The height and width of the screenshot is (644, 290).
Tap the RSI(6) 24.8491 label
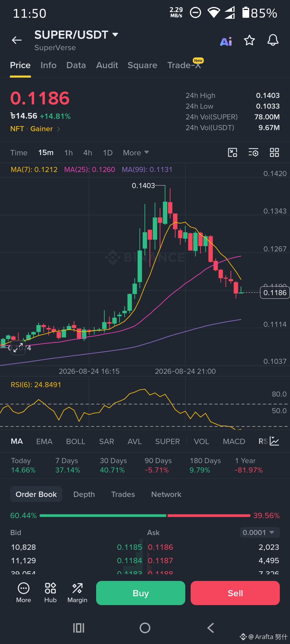(x=36, y=385)
